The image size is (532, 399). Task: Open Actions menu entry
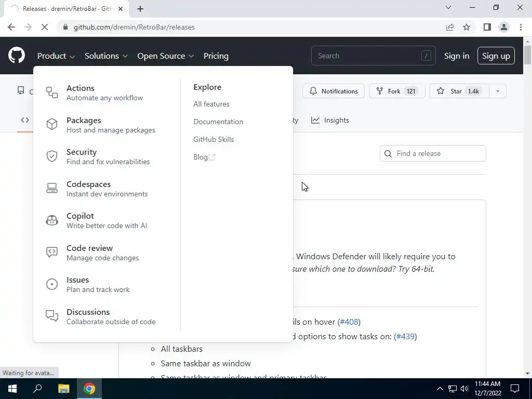click(x=104, y=92)
